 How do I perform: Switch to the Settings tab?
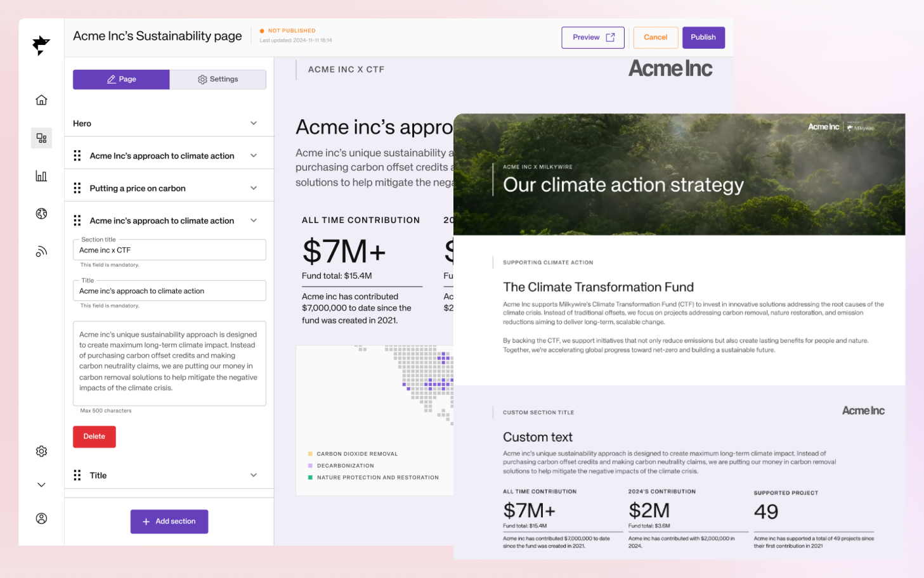coord(218,79)
